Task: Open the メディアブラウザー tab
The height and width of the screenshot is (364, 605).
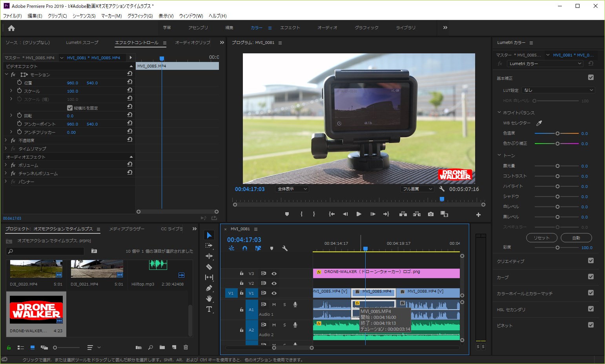Action: point(127,229)
